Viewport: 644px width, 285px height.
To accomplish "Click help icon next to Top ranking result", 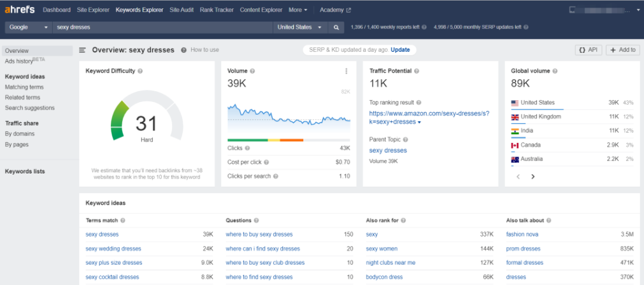I will click(x=419, y=103).
